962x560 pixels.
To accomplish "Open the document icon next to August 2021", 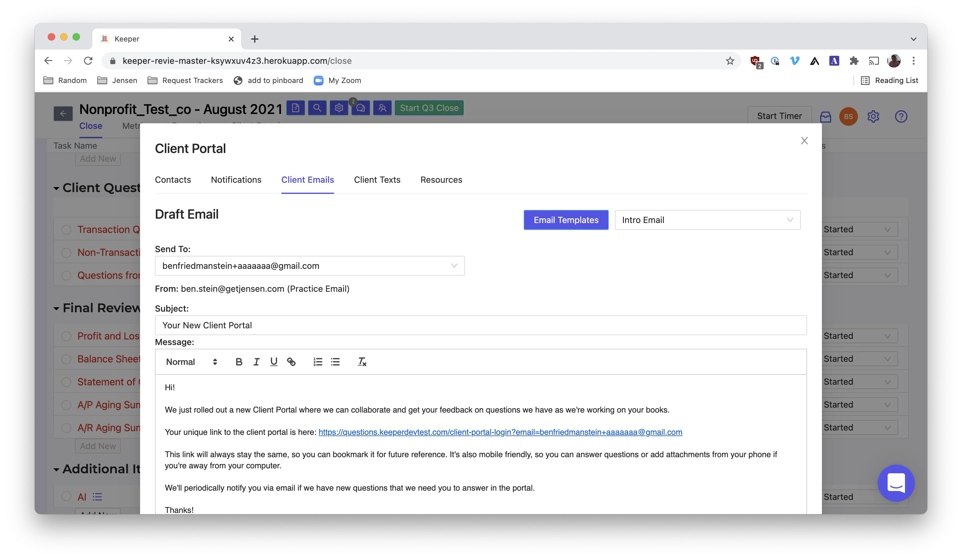I will point(295,108).
